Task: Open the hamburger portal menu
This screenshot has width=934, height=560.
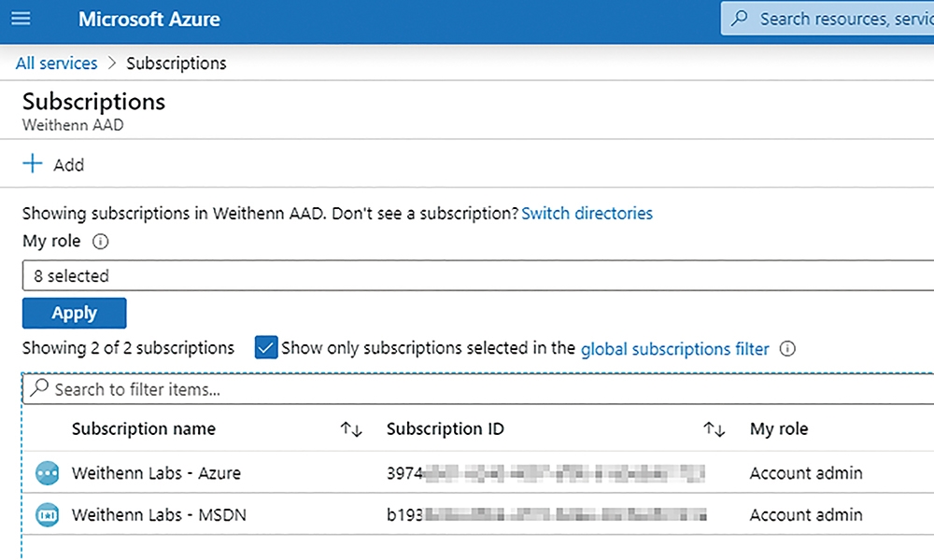Action: pos(21,19)
